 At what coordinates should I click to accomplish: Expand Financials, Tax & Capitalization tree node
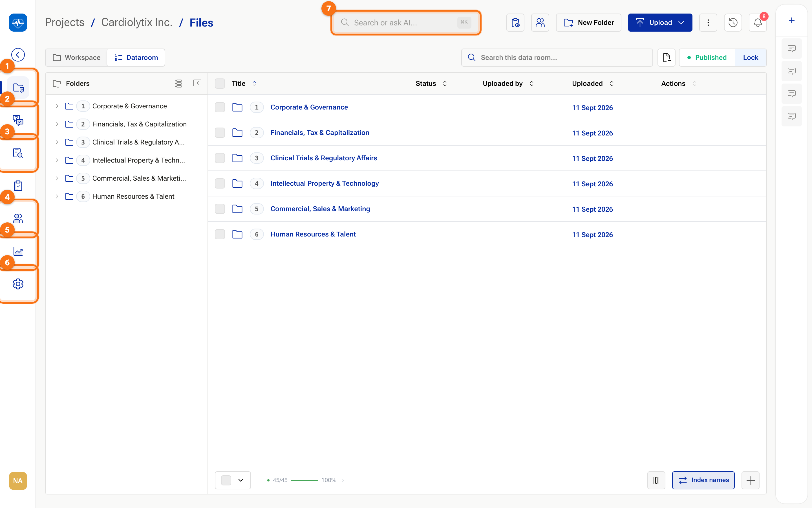click(57, 124)
